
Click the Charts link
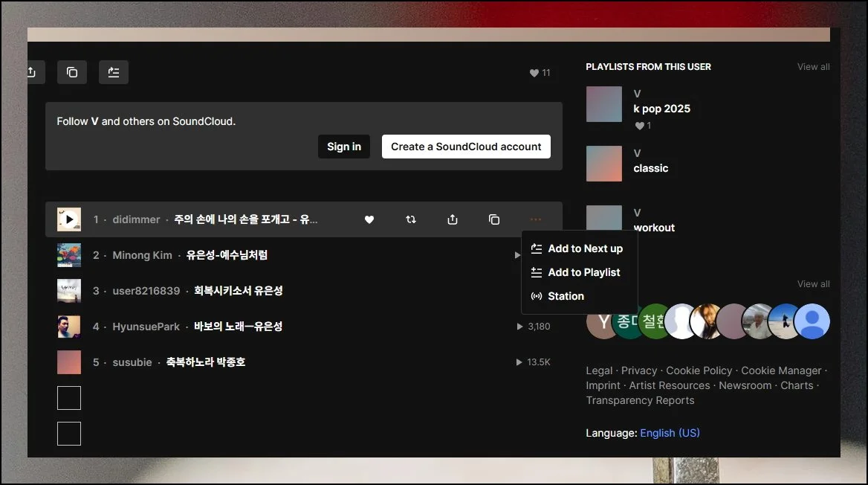797,385
